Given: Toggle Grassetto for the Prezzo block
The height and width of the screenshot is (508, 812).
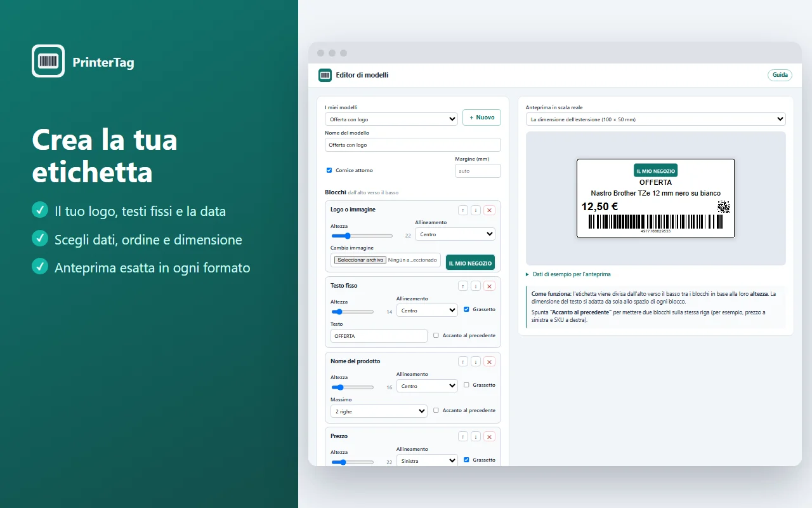Looking at the screenshot, I should 467,460.
